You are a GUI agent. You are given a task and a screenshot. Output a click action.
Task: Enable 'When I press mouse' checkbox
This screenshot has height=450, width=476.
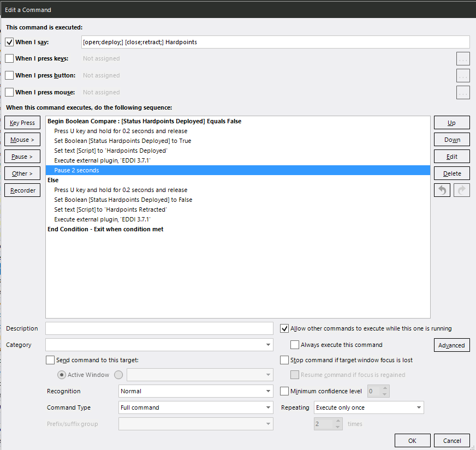pos(9,92)
